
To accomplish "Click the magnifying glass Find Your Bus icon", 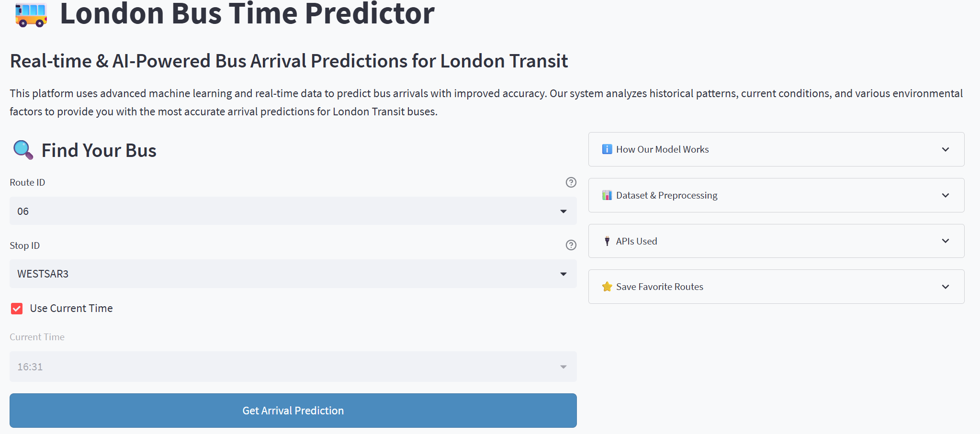I will (x=23, y=150).
